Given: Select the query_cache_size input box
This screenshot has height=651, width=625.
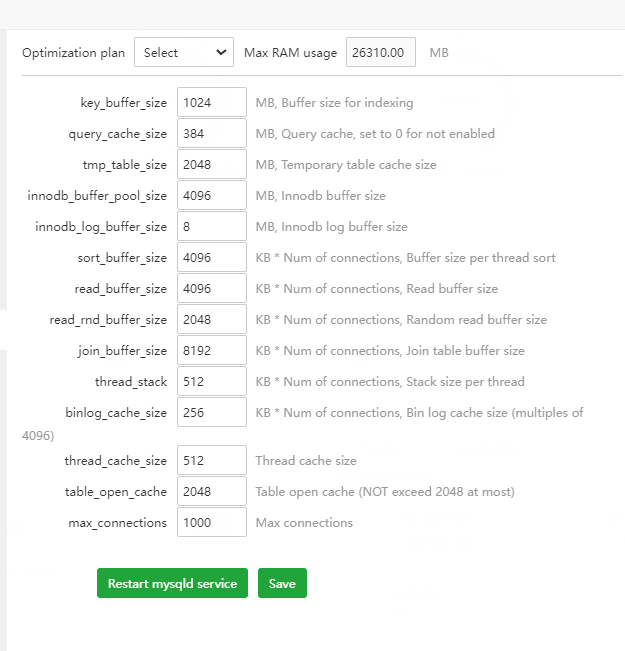Looking at the screenshot, I should [x=212, y=133].
